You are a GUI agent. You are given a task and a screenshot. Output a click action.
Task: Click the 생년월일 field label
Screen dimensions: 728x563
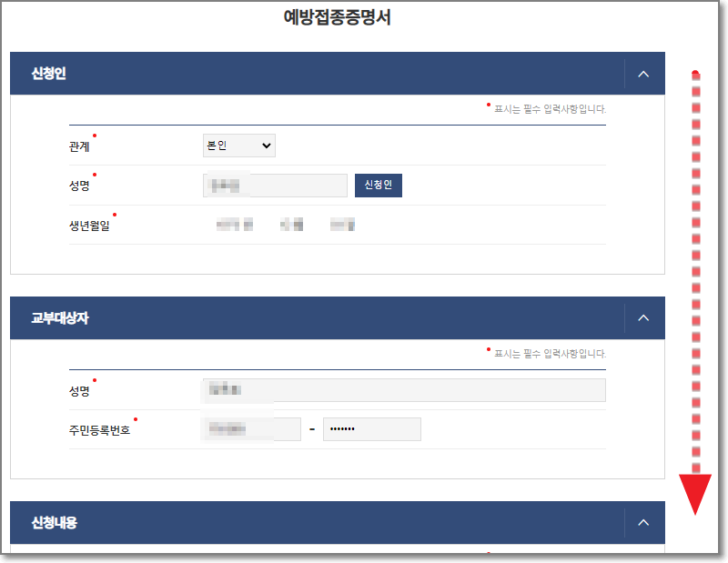click(x=89, y=226)
